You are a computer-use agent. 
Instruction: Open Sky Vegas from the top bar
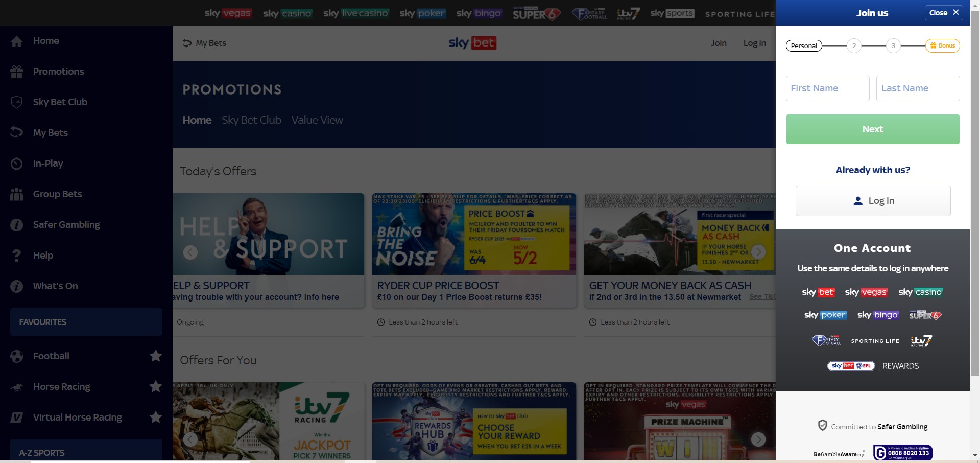pos(228,13)
